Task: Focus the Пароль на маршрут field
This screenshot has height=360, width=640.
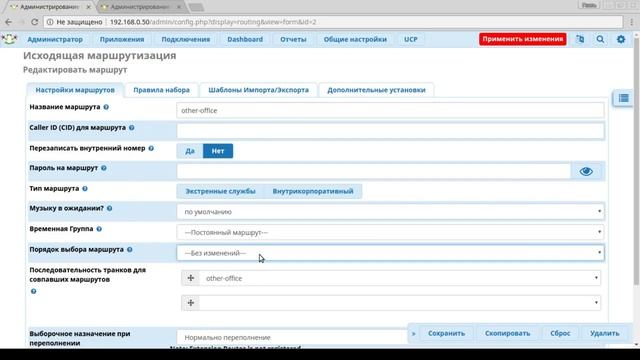Action: 374,171
